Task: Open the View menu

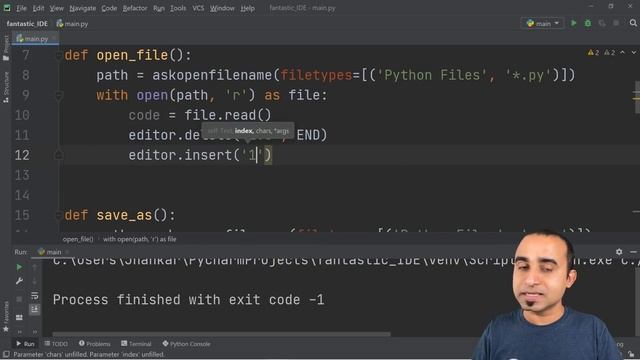Action: (x=56, y=8)
